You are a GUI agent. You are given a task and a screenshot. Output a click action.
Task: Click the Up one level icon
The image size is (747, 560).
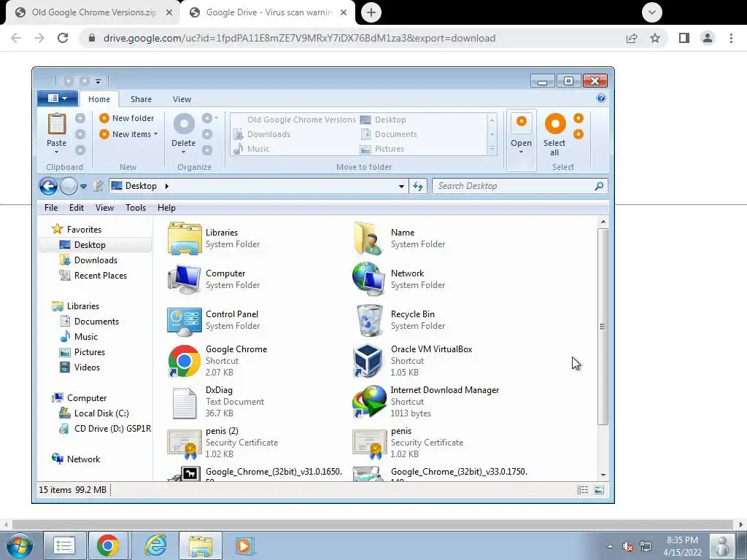pyautogui.click(x=98, y=186)
